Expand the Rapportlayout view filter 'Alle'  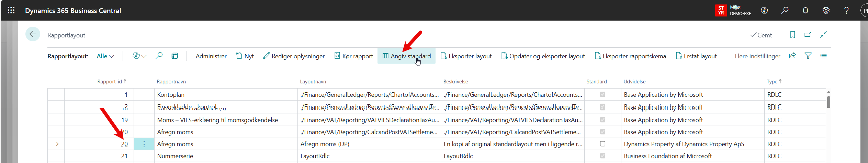[x=105, y=56]
